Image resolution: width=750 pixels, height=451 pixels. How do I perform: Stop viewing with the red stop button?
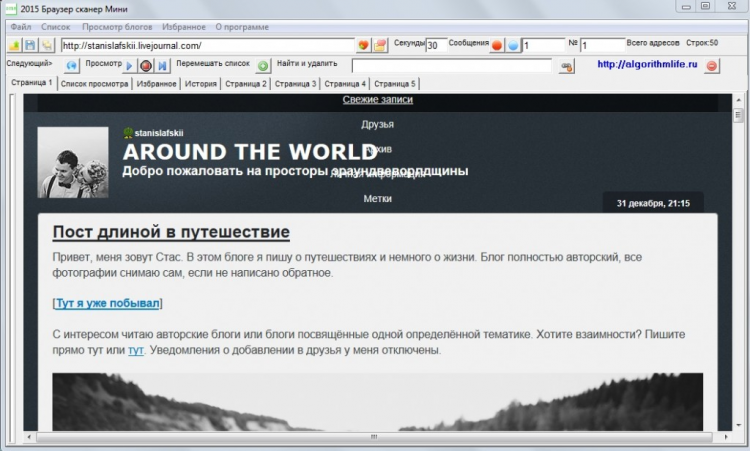pyautogui.click(x=146, y=66)
